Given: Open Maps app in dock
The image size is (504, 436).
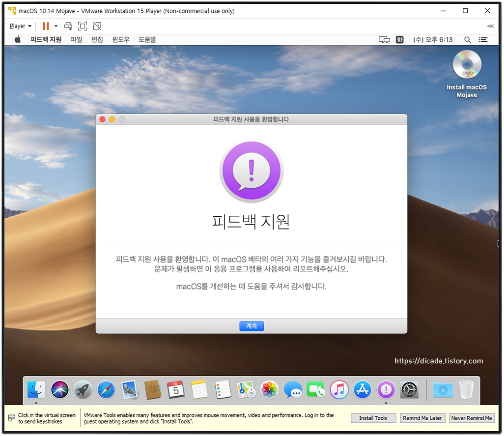Looking at the screenshot, I should pos(246,390).
